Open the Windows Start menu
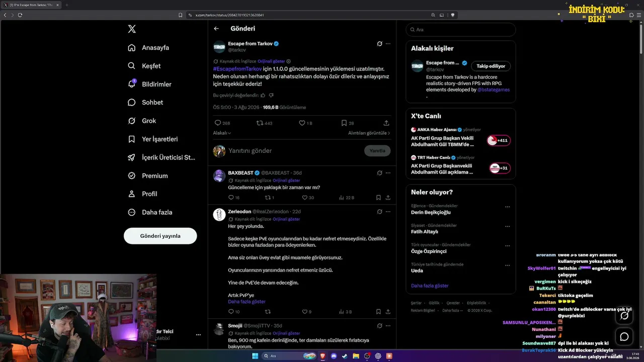Screen dimensions: 644x362 click(x=255, y=356)
